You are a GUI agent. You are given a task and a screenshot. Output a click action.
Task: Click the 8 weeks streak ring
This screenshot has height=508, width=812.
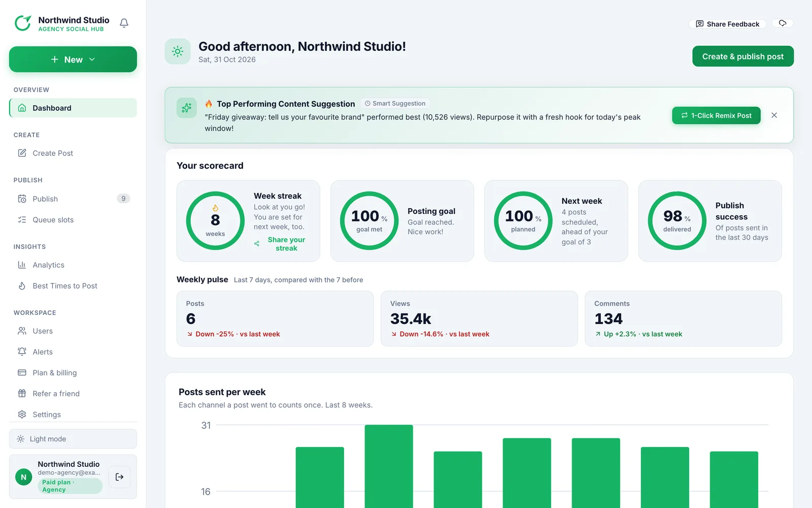(x=215, y=220)
